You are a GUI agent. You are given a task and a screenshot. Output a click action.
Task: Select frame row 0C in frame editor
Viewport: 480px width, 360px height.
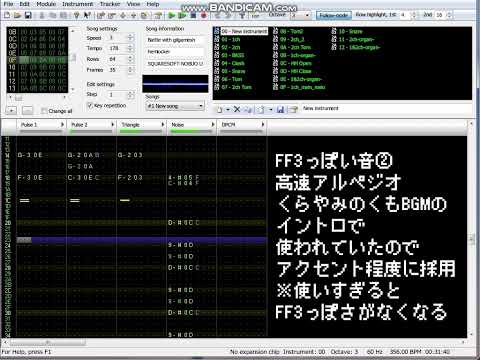click(37, 39)
